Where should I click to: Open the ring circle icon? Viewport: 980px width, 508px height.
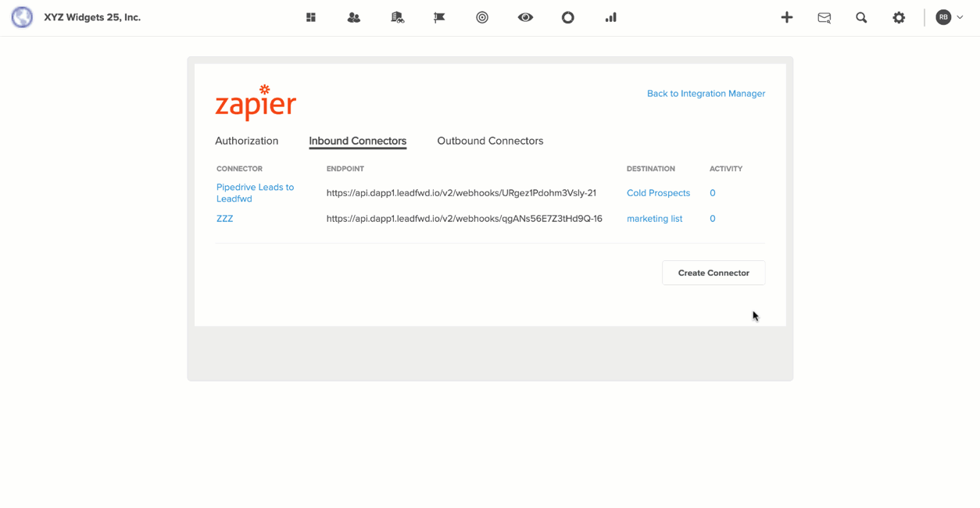click(568, 17)
